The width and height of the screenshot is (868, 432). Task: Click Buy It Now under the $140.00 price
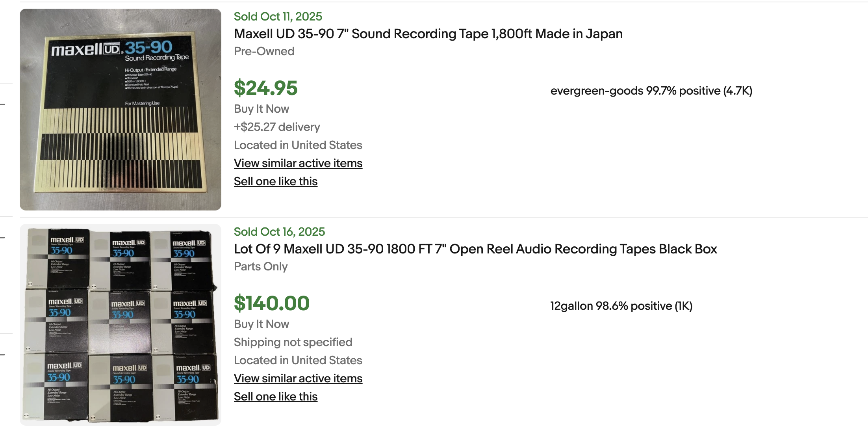pos(262,324)
